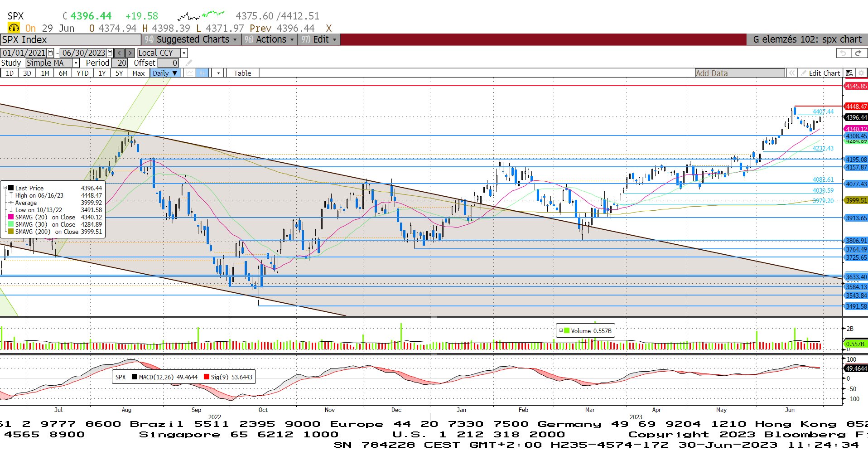Select the 3D range tab
The width and height of the screenshot is (868, 470).
coord(27,73)
